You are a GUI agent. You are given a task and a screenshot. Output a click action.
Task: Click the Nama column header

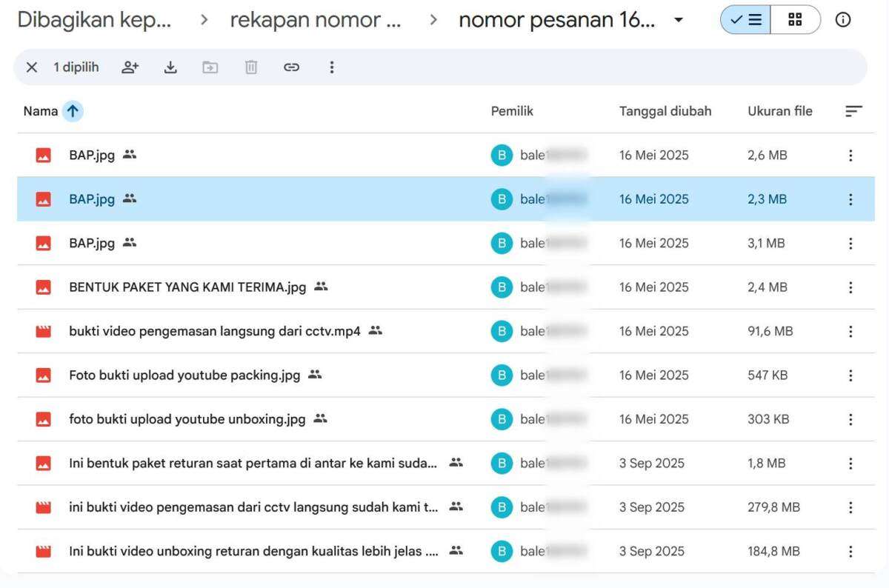coord(40,111)
